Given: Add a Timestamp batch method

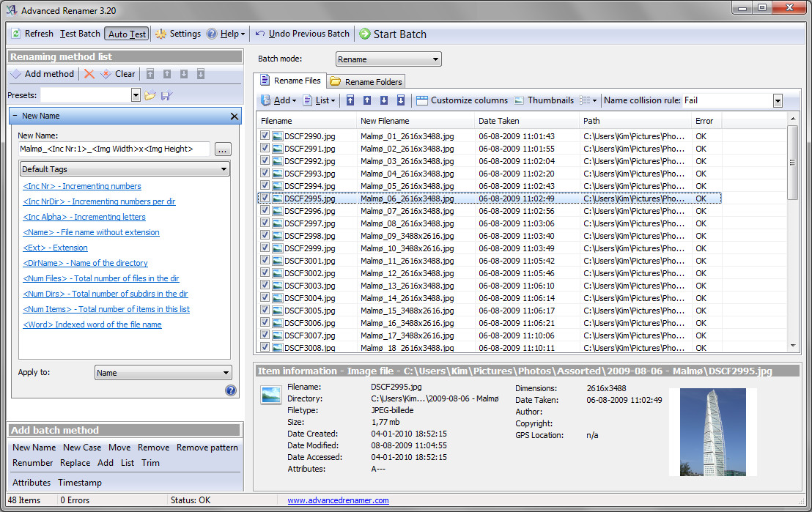Looking at the screenshot, I should pos(80,483).
